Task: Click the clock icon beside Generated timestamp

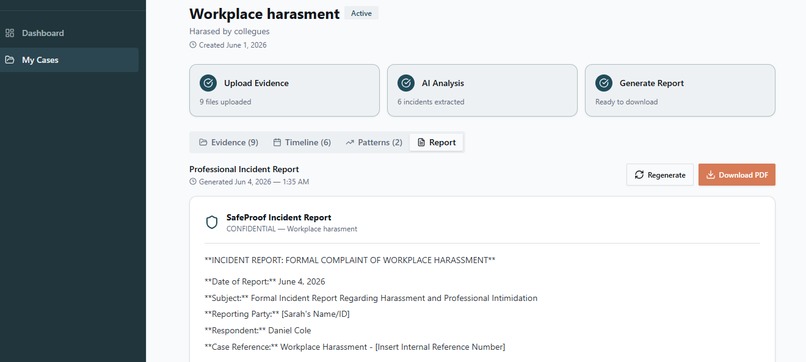Action: pos(193,182)
